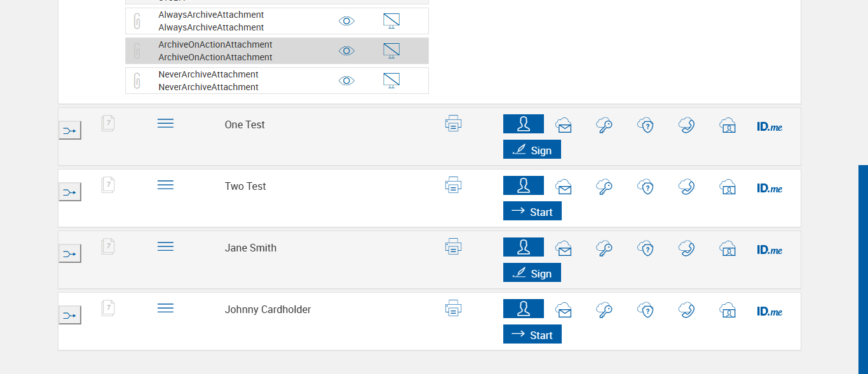Expand the One Test row hamburger menu
Viewport: 868px width, 374px height.
click(165, 123)
